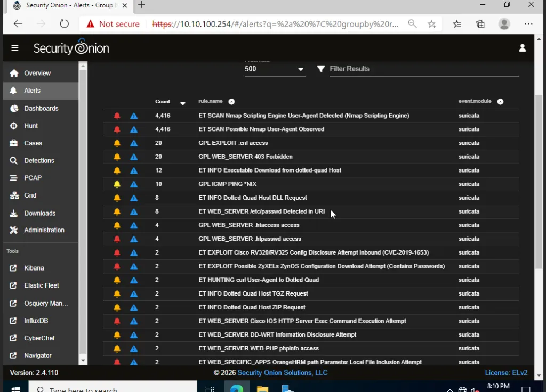Open the License: ELv2 link
The height and width of the screenshot is (392, 546).
[x=506, y=373]
